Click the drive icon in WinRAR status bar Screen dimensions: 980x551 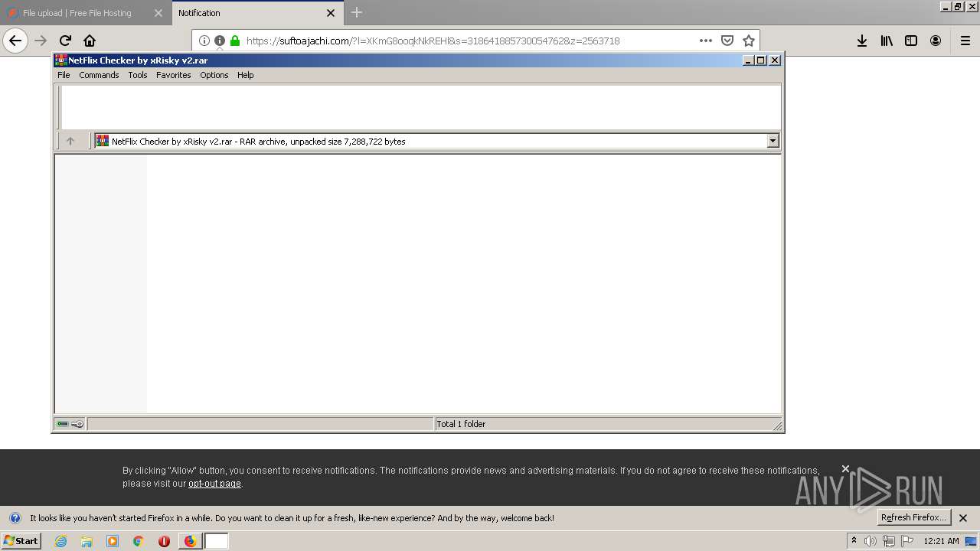pyautogui.click(x=63, y=424)
